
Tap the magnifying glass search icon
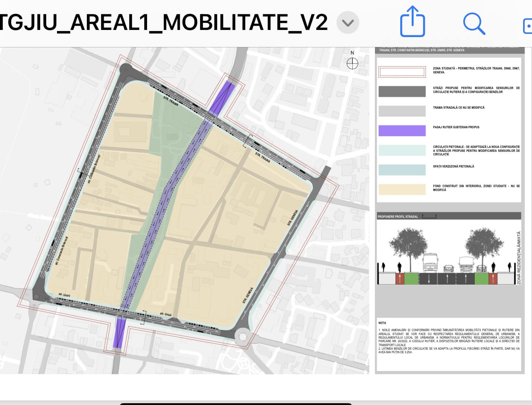click(x=474, y=24)
